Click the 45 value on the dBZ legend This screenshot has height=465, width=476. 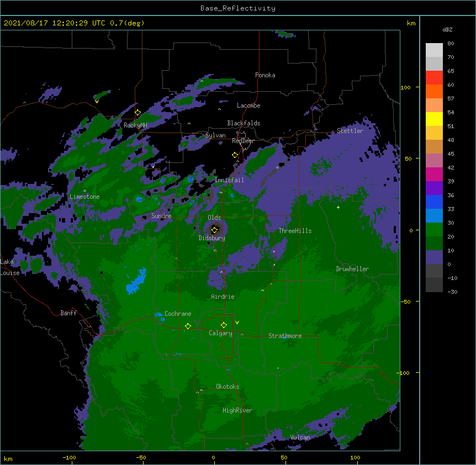(451, 154)
